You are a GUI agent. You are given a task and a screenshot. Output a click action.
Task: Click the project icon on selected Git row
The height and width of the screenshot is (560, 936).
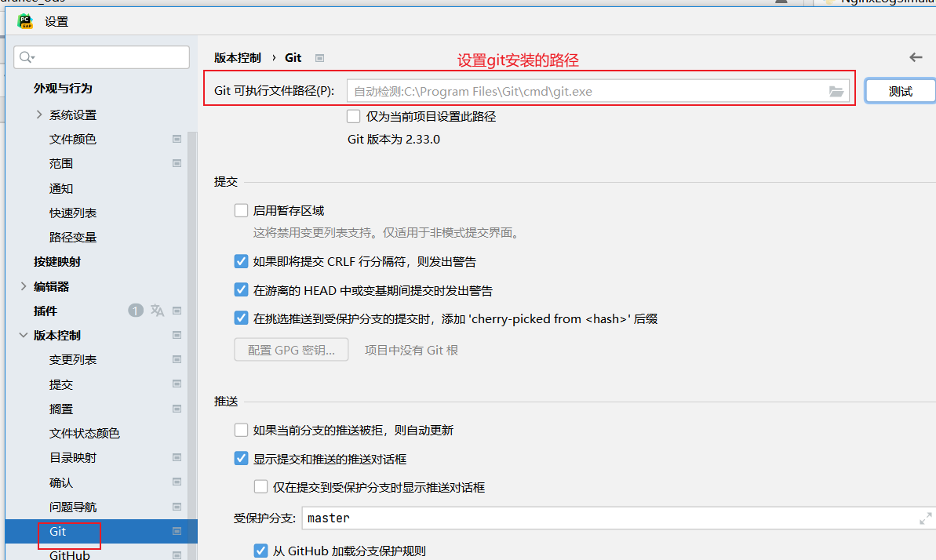tap(177, 531)
